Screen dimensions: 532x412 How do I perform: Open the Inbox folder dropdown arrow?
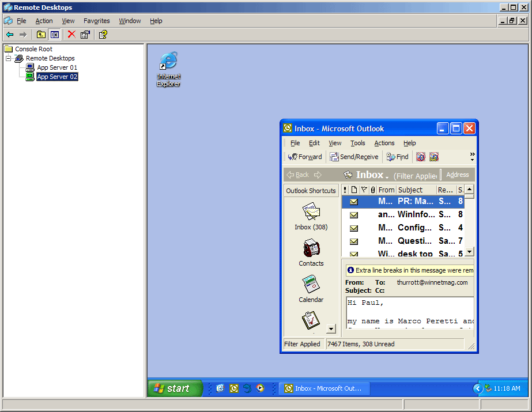387,177
